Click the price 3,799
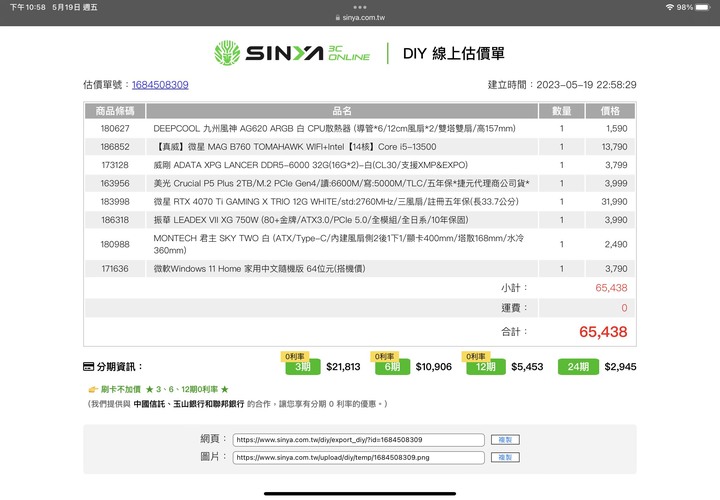The height and width of the screenshot is (500, 720). 616,165
